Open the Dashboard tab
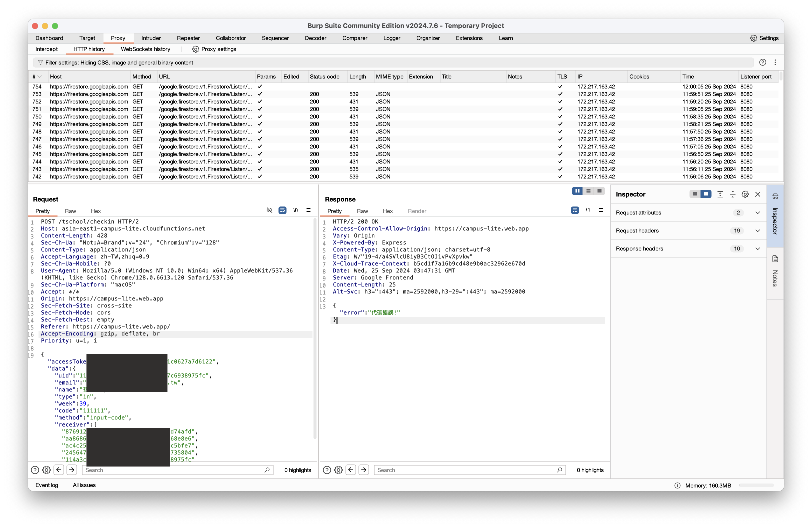 click(49, 38)
